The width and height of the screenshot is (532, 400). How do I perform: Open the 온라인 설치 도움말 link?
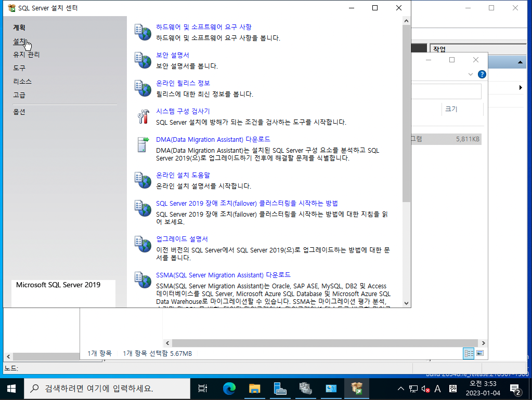click(183, 175)
